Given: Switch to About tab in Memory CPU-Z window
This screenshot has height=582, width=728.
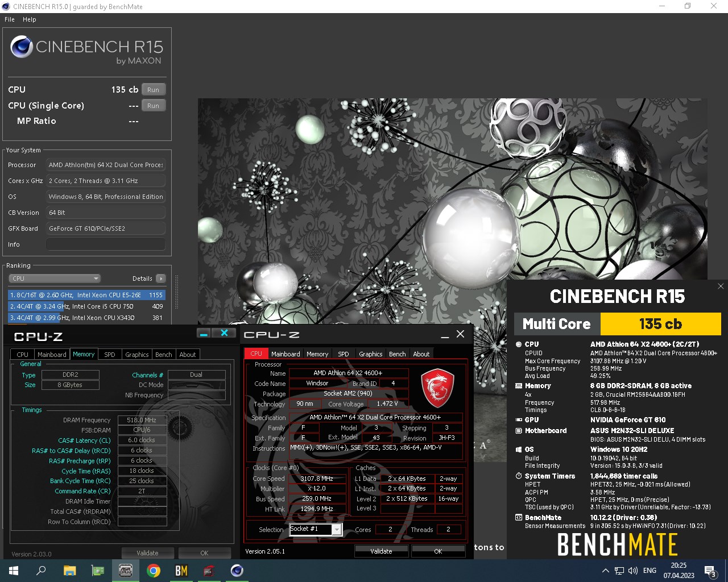Looking at the screenshot, I should [x=188, y=355].
